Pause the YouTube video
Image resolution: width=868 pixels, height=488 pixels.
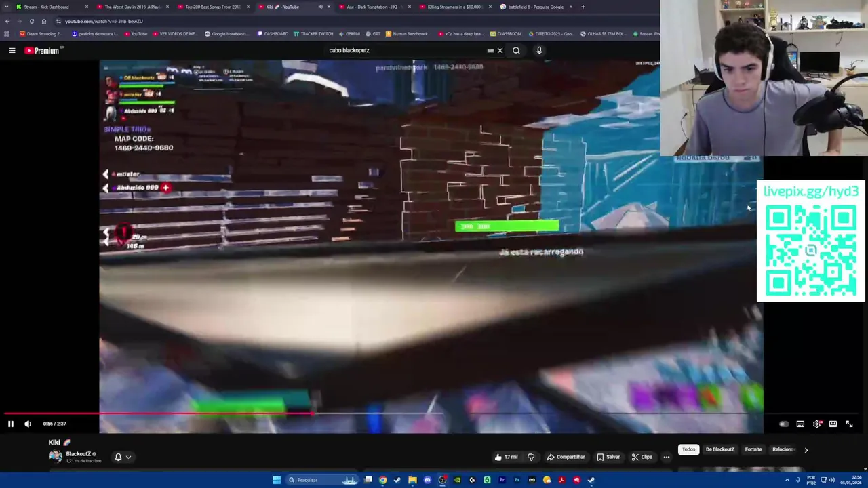tap(11, 424)
